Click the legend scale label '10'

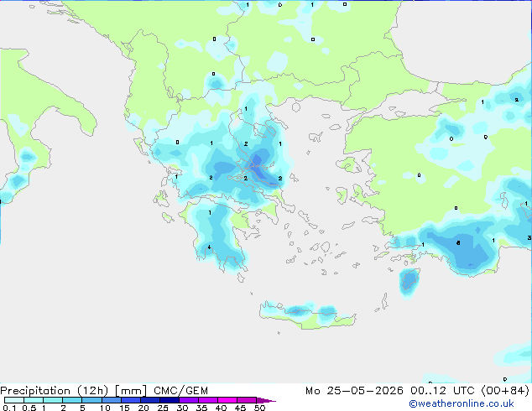pos(105,408)
